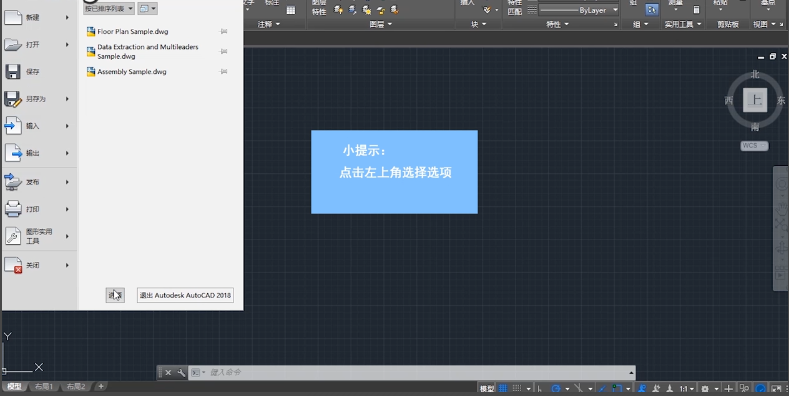This screenshot has height=396, width=789.
Task: Open the 打开 (Open) menu entry
Action: click(x=39, y=45)
